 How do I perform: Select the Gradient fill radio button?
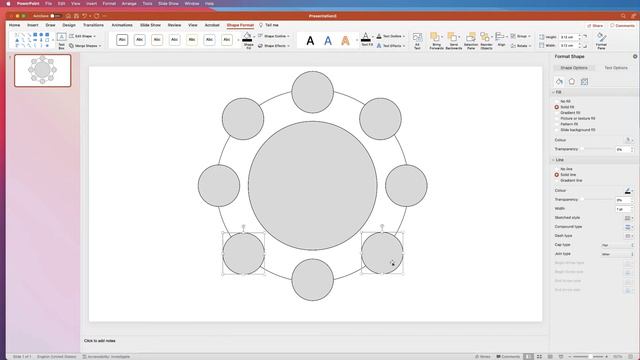[x=556, y=113]
